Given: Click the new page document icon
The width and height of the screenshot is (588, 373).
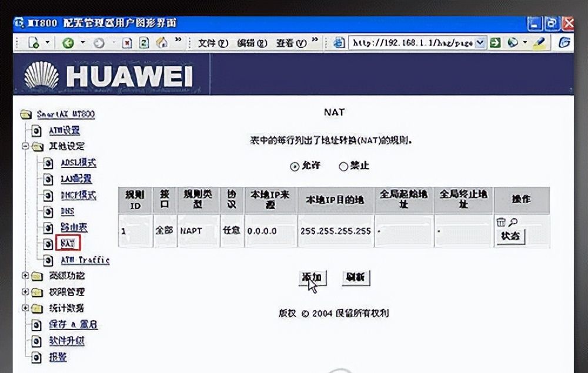Looking at the screenshot, I should click(x=34, y=43).
